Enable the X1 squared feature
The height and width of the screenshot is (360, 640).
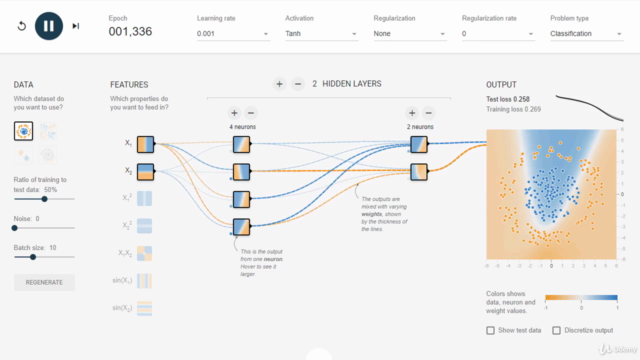pyautogui.click(x=144, y=199)
